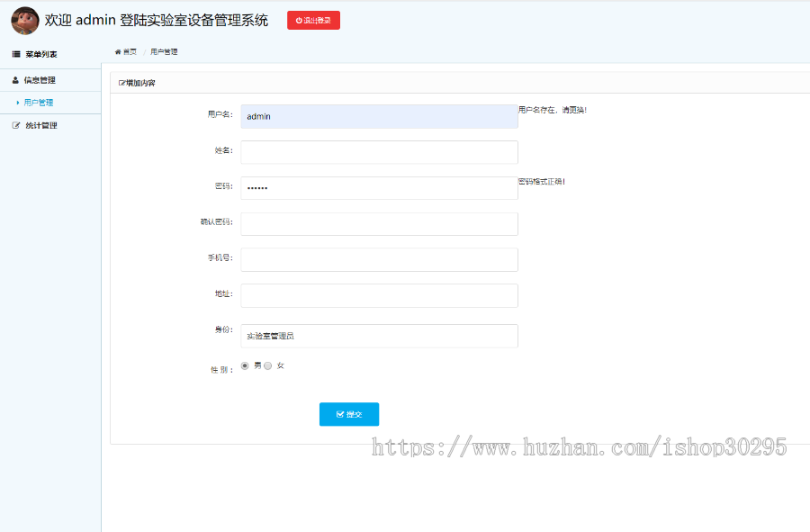Click the pencil icon beside 统计管理

click(15, 124)
